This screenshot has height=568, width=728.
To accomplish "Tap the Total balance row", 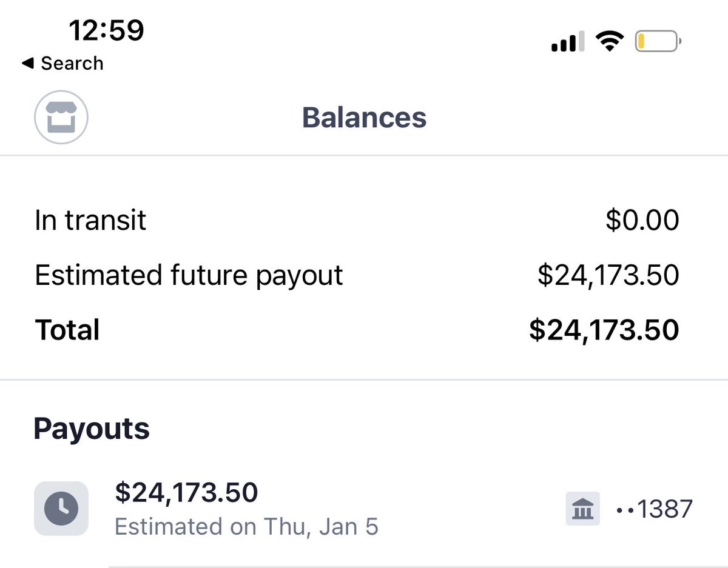I will [357, 330].
